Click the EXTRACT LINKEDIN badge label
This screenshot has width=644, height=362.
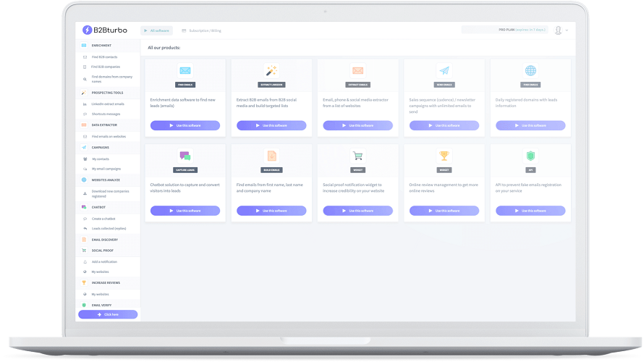[x=271, y=85]
